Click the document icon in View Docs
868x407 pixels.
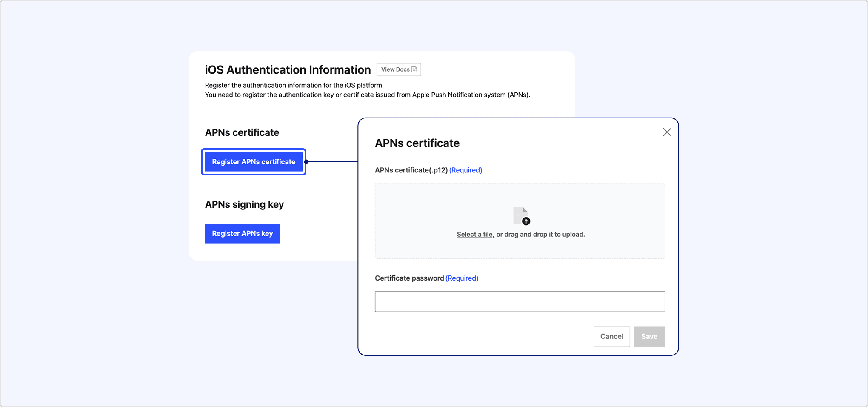(x=414, y=69)
